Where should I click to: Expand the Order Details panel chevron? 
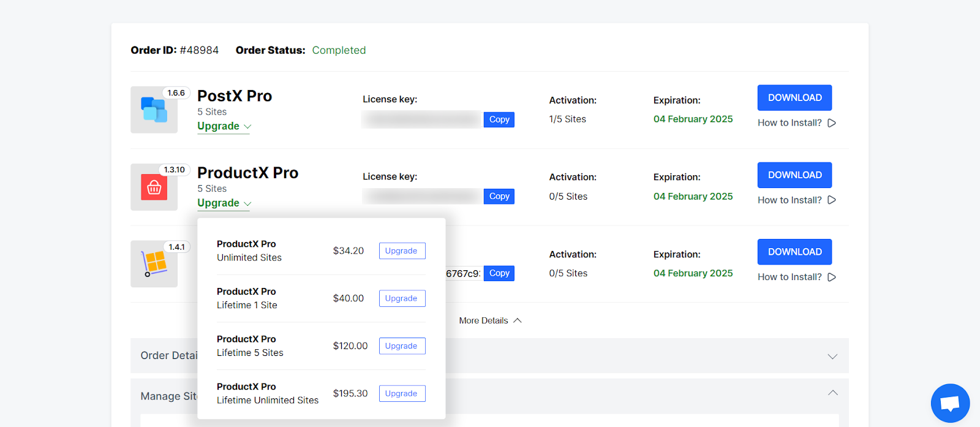tap(832, 357)
